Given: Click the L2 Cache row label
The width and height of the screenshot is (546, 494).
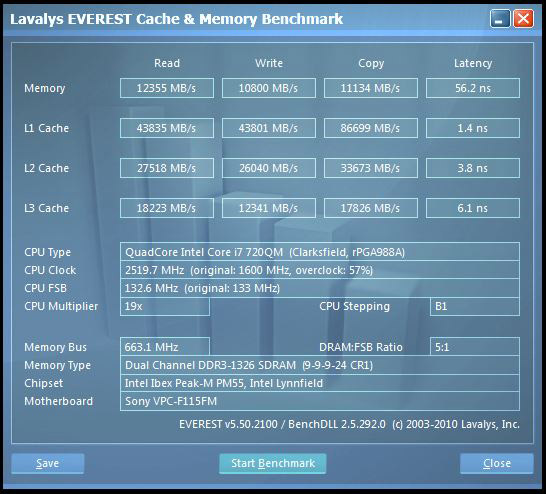Looking at the screenshot, I should 46,168.
